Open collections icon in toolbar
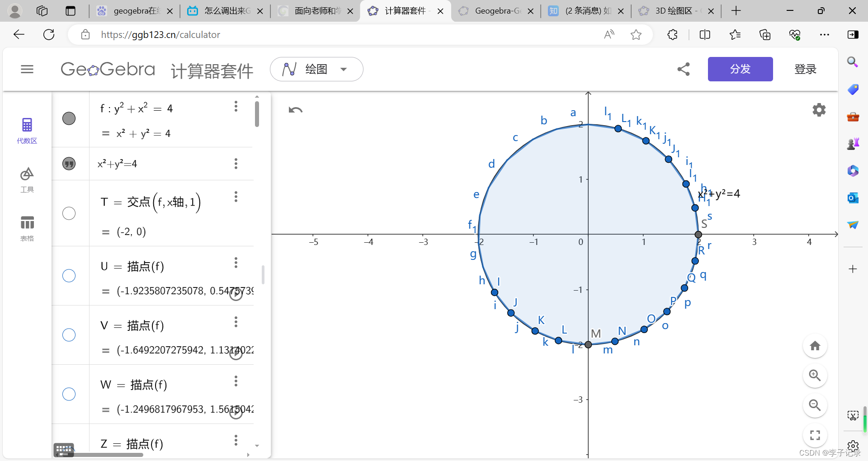 point(765,34)
